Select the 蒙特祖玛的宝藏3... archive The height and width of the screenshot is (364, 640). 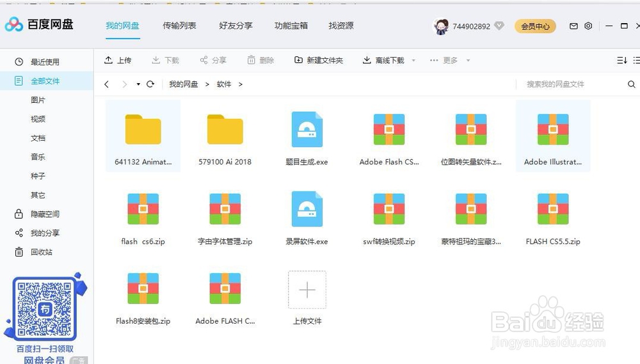pos(471,209)
